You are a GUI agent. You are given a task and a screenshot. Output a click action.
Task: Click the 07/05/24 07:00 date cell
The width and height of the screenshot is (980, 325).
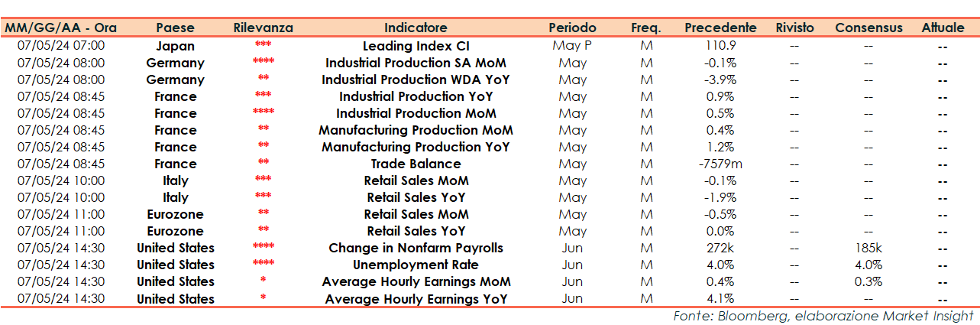click(61, 46)
